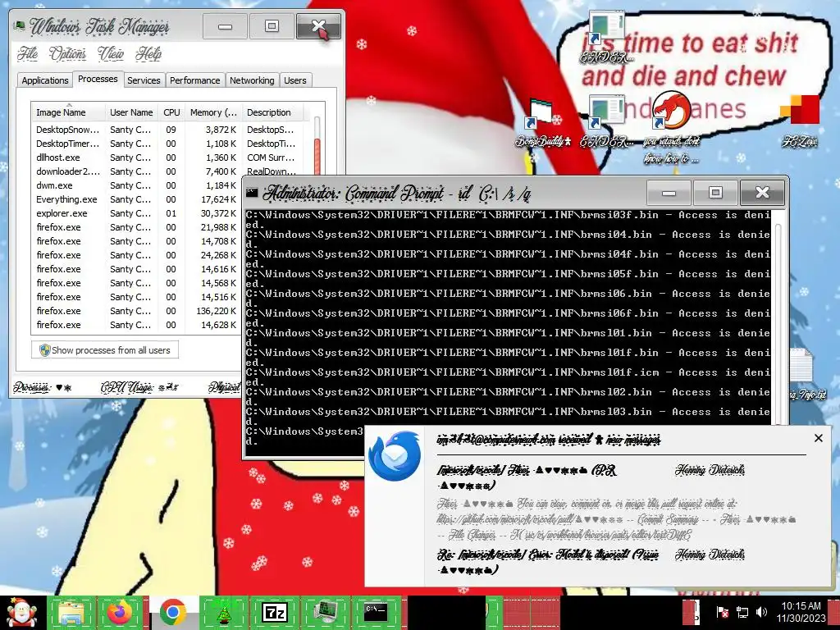Select the explorer.exe process
This screenshot has height=630, width=840.
point(137,213)
